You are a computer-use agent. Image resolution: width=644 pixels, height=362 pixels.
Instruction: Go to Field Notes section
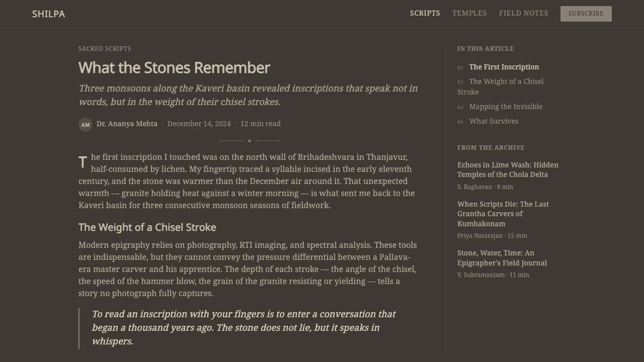523,14
